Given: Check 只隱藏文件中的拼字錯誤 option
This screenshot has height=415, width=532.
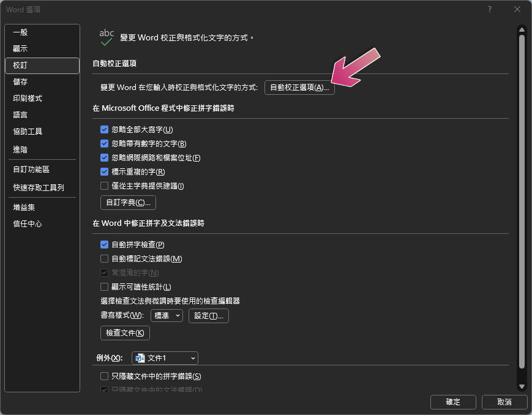Looking at the screenshot, I should pos(105,376).
